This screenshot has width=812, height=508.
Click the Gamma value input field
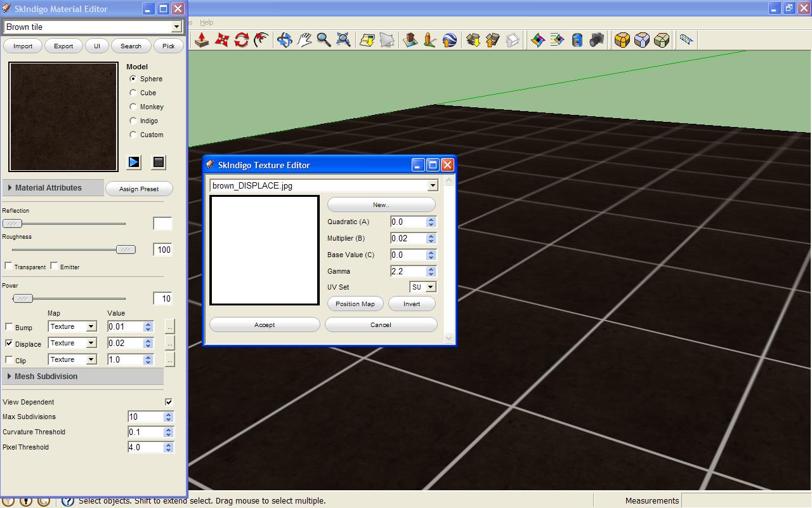(x=408, y=271)
